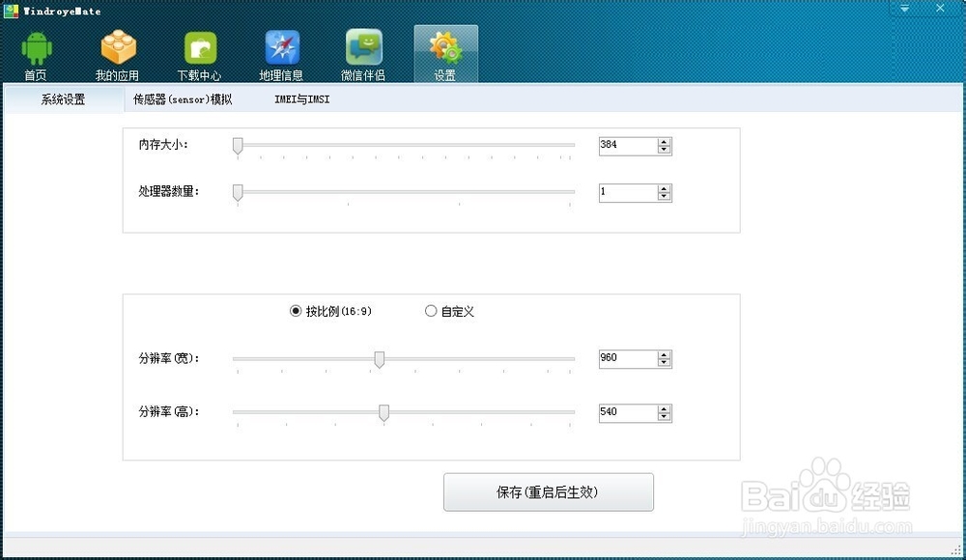
Task: Decrease memory size with down arrow
Action: pos(664,150)
